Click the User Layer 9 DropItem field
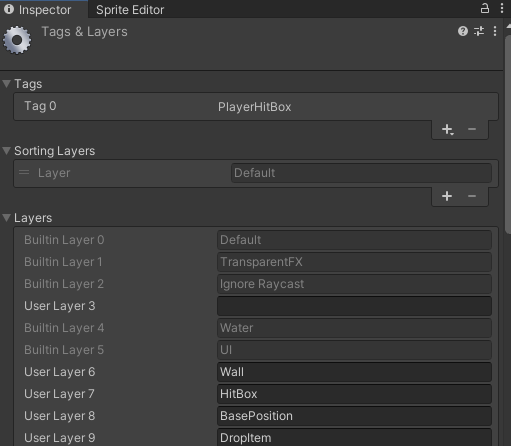511x446 pixels. click(x=354, y=437)
